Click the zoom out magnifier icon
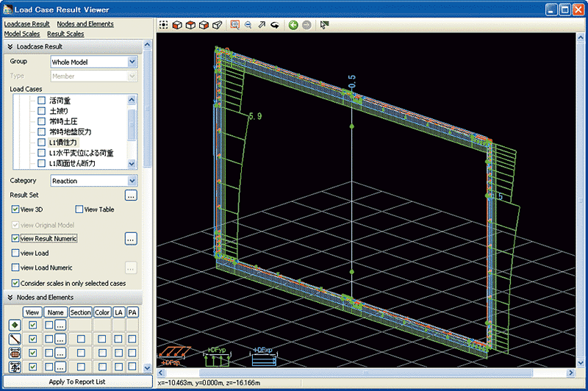The width and height of the screenshot is (588, 391). click(248, 25)
